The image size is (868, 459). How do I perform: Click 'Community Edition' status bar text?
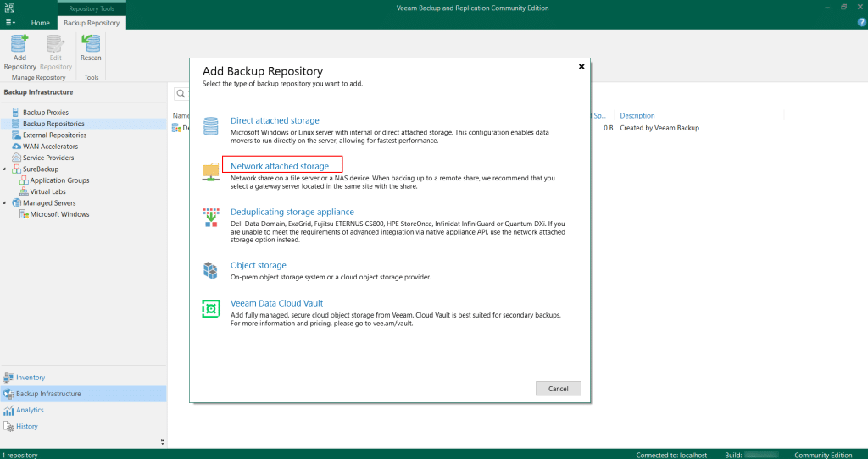823,455
